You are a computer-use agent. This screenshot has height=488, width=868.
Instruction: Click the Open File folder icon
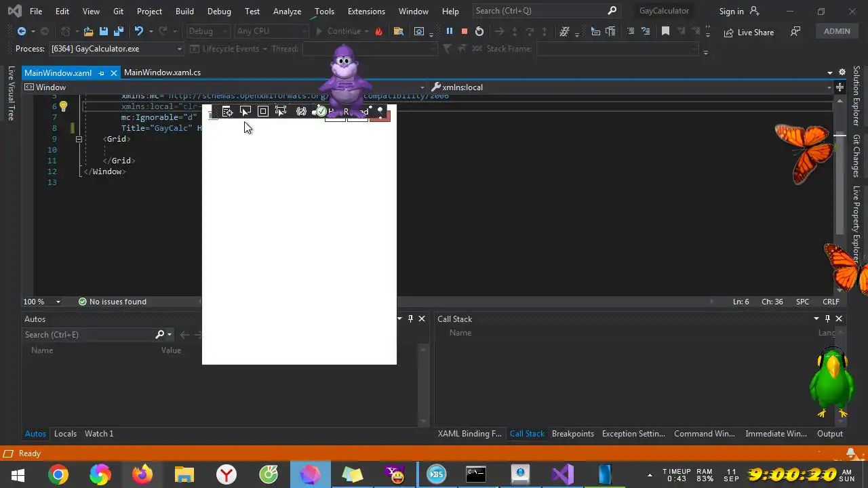88,31
